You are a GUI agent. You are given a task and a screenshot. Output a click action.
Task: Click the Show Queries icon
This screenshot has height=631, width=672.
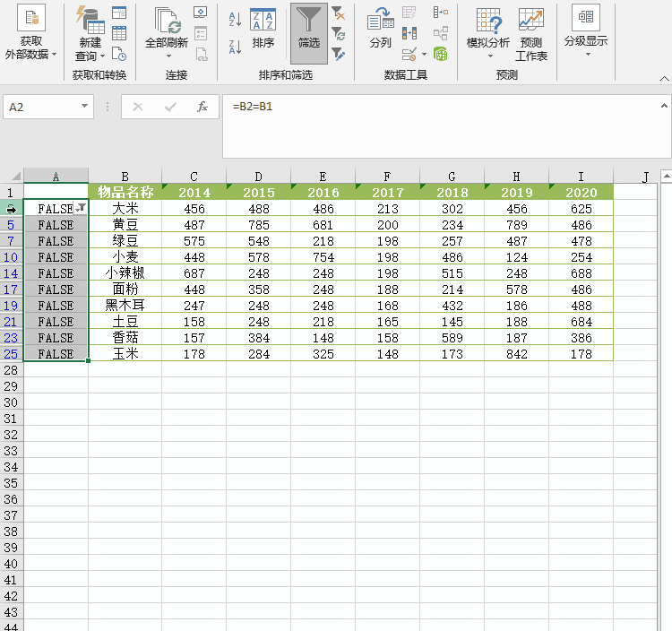(118, 13)
